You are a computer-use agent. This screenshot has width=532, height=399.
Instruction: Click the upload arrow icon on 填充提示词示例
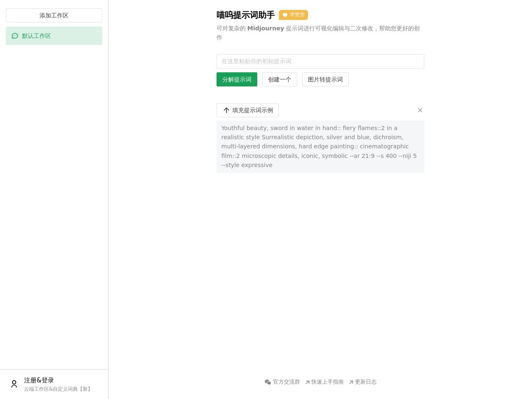click(227, 110)
